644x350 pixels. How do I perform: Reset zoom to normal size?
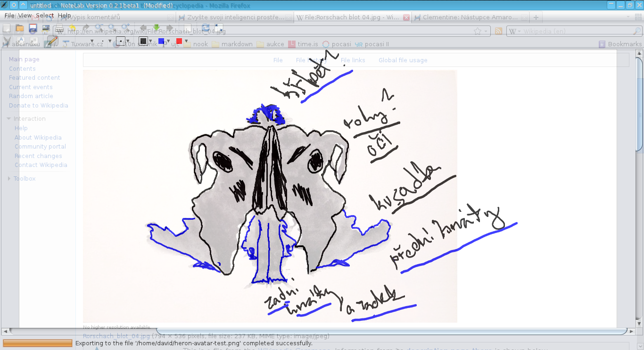[x=112, y=28]
